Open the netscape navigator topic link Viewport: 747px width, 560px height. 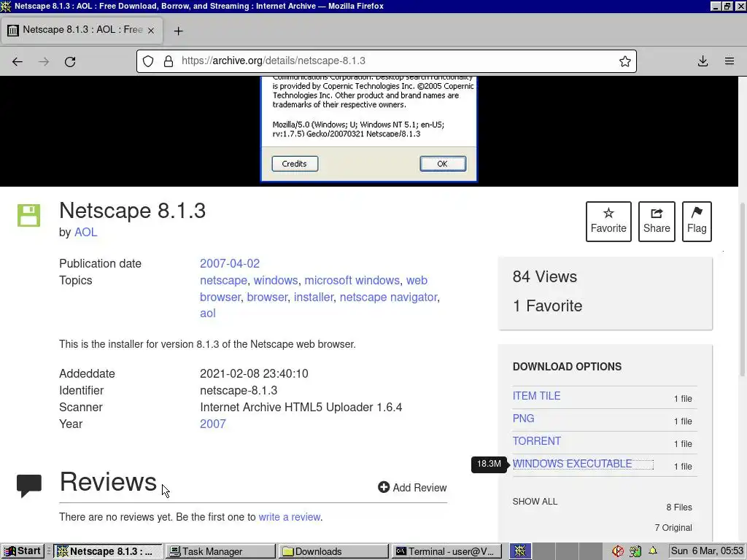point(388,297)
